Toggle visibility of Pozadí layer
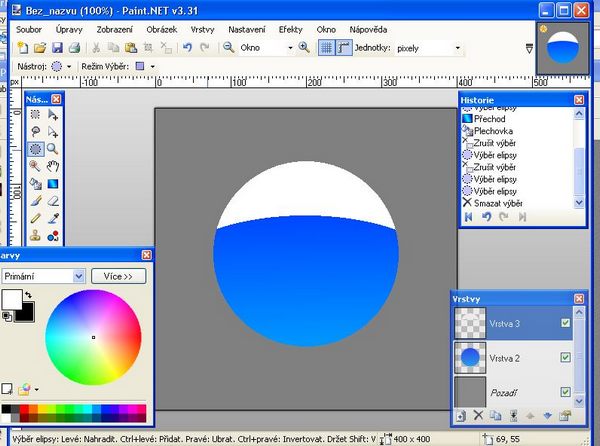Screen dimensions: 600x446 coord(566,391)
